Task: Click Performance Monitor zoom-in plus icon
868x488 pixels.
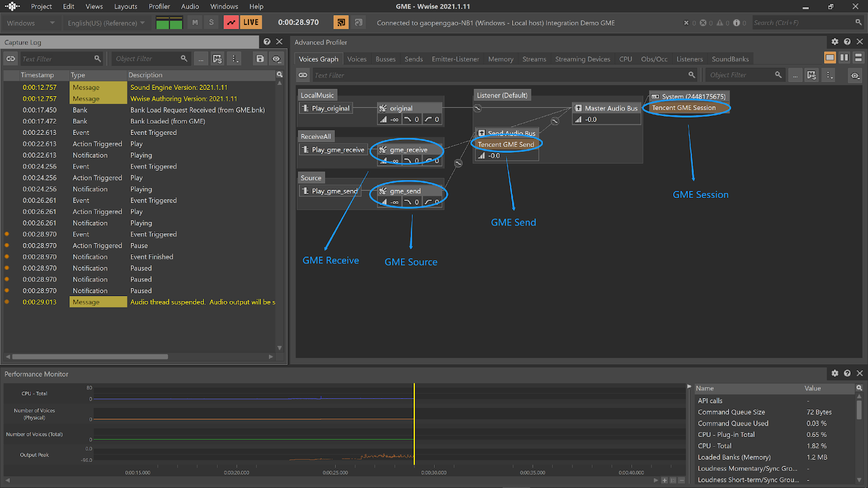Action: (665, 480)
